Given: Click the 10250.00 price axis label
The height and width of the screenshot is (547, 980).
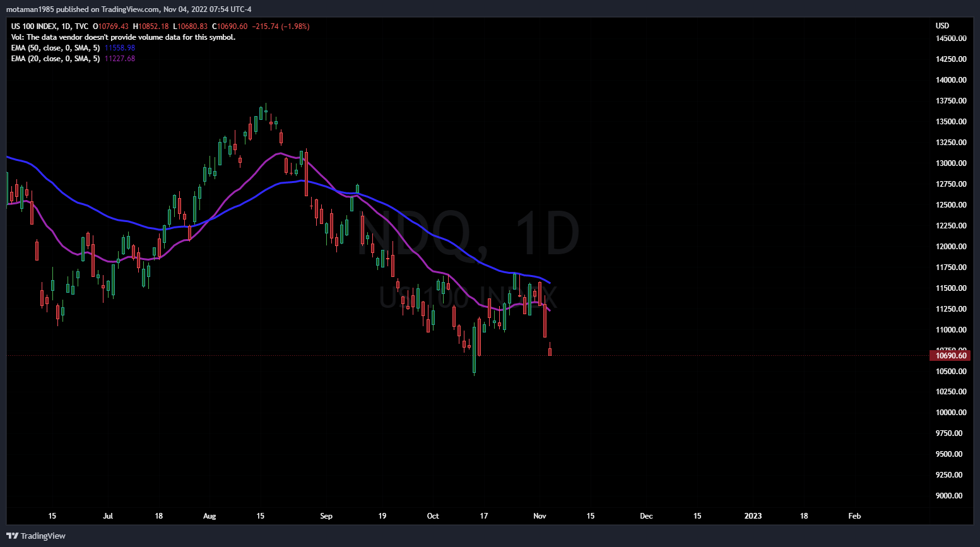Looking at the screenshot, I should coord(951,392).
